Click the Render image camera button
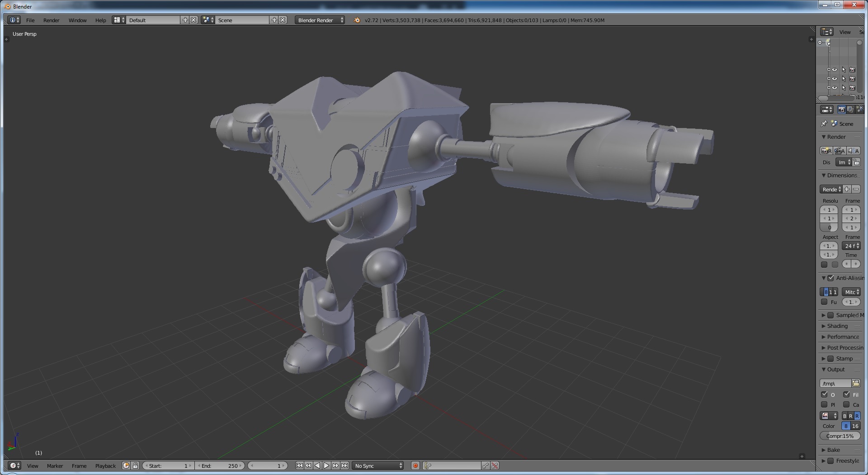This screenshot has height=475, width=868. pos(826,151)
